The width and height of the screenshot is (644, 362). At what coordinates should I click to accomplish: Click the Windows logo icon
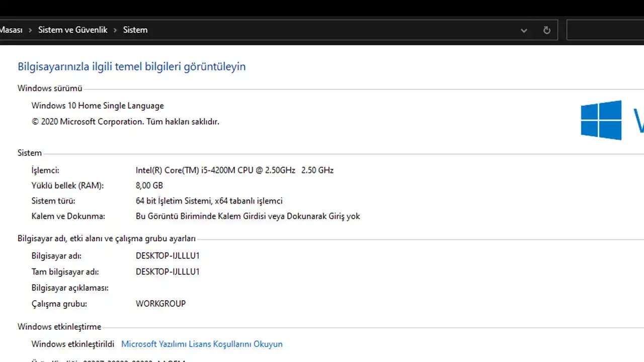click(x=601, y=120)
